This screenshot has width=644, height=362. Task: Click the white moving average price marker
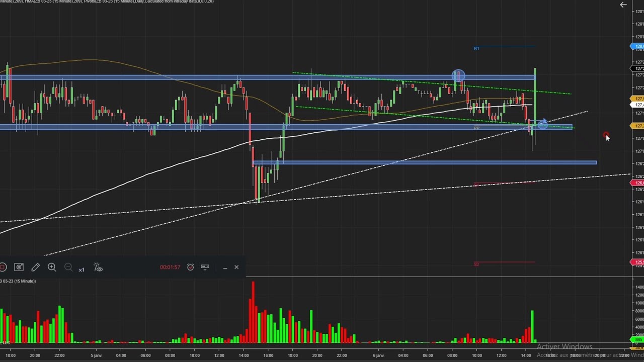coord(637,105)
